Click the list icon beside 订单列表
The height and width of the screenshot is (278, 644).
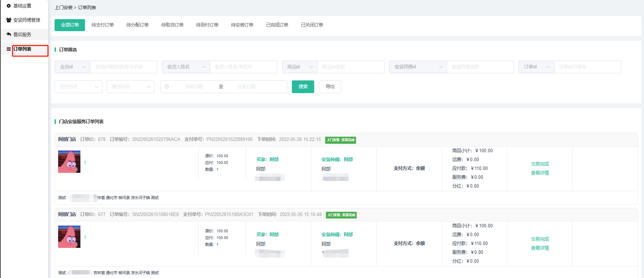click(9, 49)
